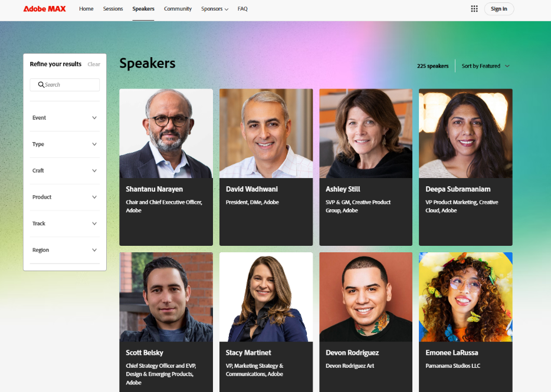Expand the Region filter
Screen dimensions: 551x392
(65, 250)
